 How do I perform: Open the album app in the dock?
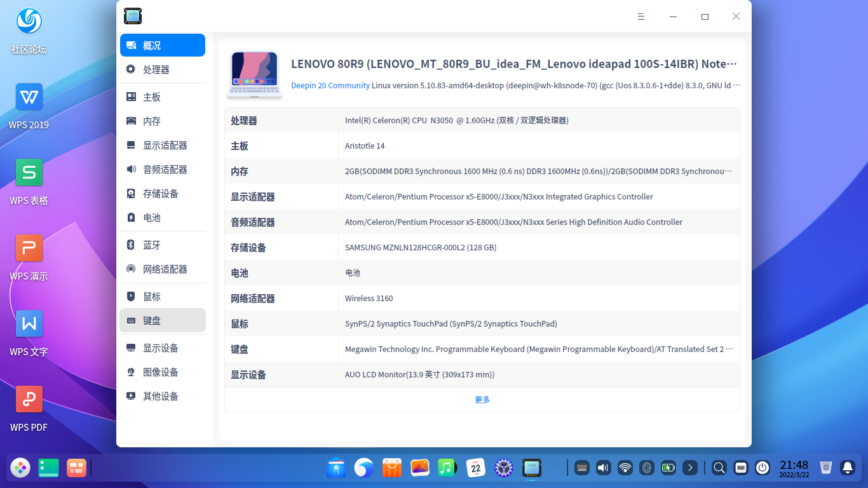(x=420, y=468)
